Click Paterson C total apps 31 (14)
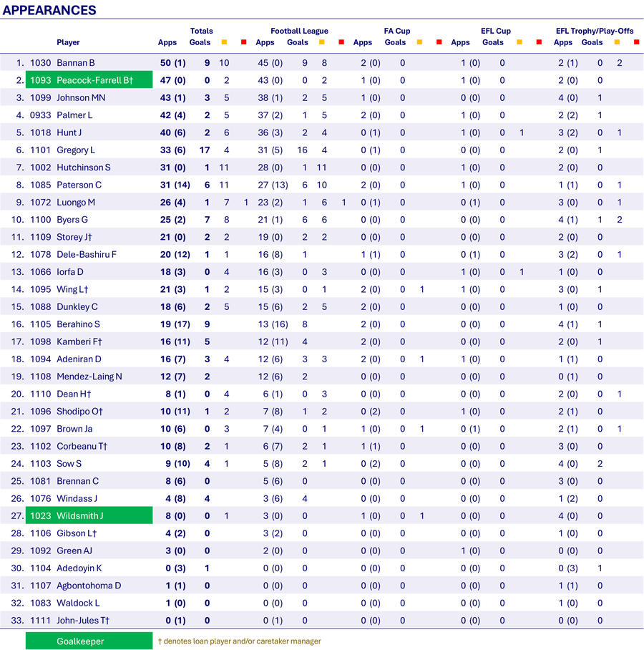Image resolution: width=644 pixels, height=650 pixels. coord(175,185)
